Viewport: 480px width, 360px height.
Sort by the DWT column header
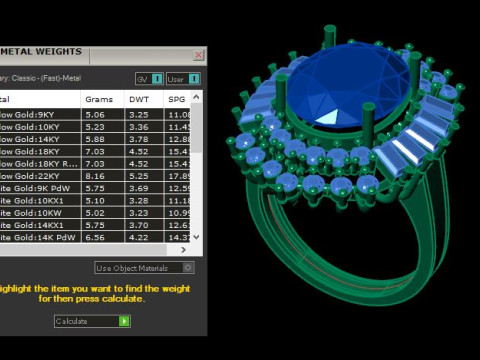139,99
